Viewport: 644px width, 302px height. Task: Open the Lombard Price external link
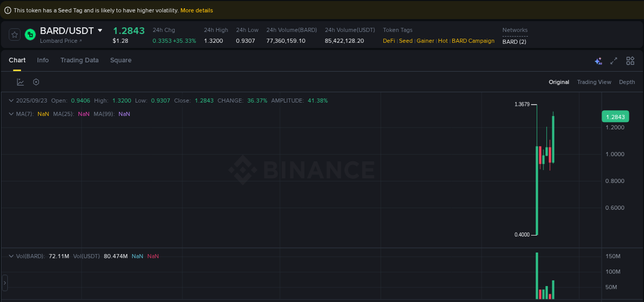point(58,41)
